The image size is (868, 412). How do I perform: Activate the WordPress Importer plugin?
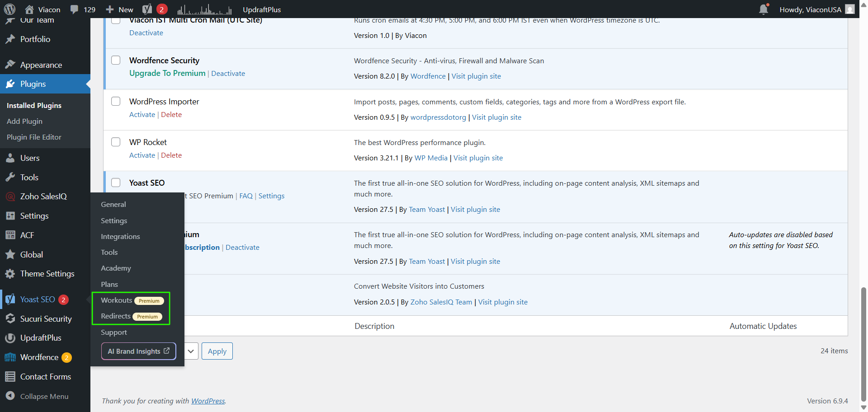142,114
